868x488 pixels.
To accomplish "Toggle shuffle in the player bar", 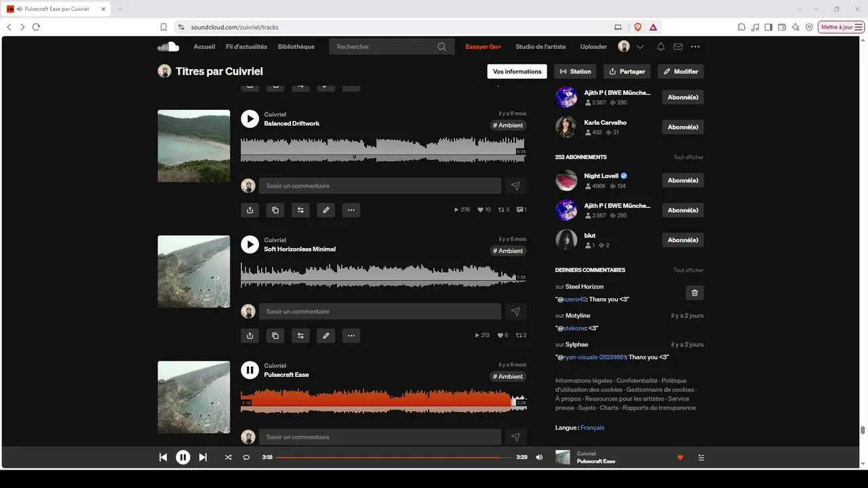I will [229, 457].
